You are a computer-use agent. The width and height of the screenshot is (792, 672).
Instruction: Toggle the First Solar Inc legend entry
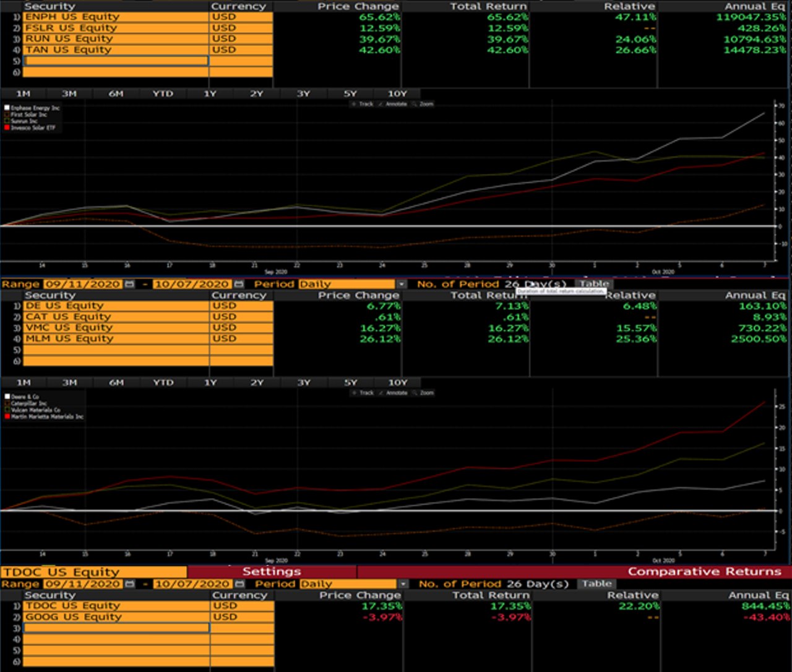(x=25, y=114)
